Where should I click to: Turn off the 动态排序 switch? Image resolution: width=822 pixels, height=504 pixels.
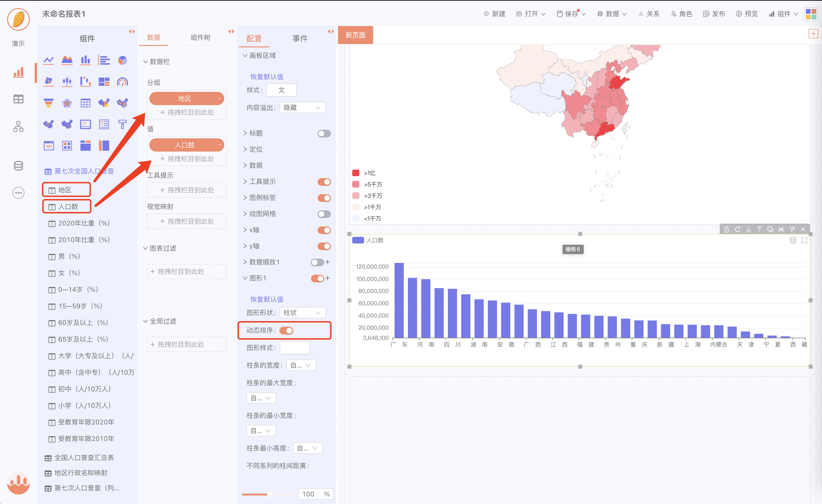[x=286, y=330]
